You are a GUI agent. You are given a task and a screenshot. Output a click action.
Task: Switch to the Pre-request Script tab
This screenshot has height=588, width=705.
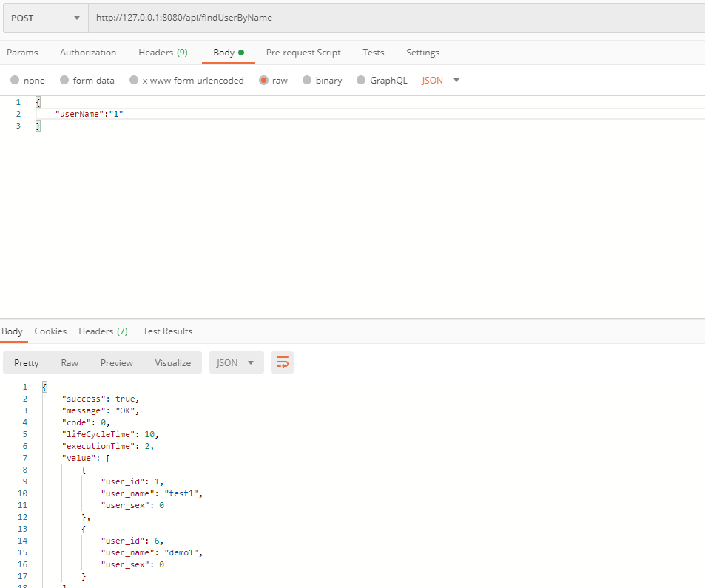(303, 52)
